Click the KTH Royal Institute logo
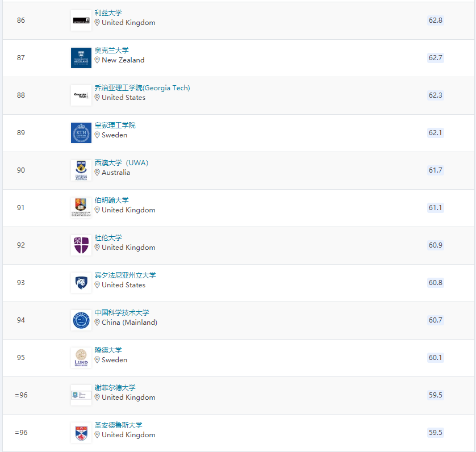 point(81,133)
